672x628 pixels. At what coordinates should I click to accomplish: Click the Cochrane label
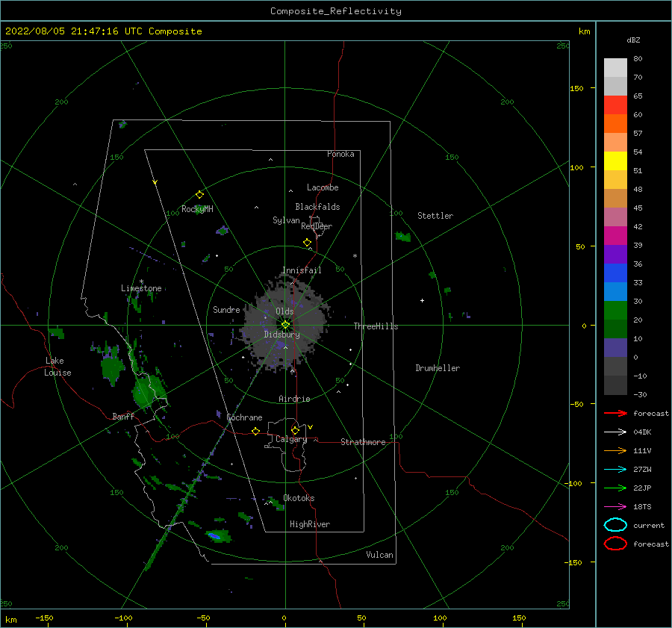pos(244,417)
